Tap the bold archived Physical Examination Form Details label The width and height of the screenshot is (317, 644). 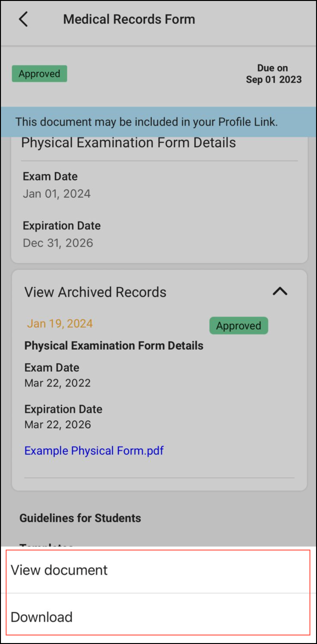point(114,346)
